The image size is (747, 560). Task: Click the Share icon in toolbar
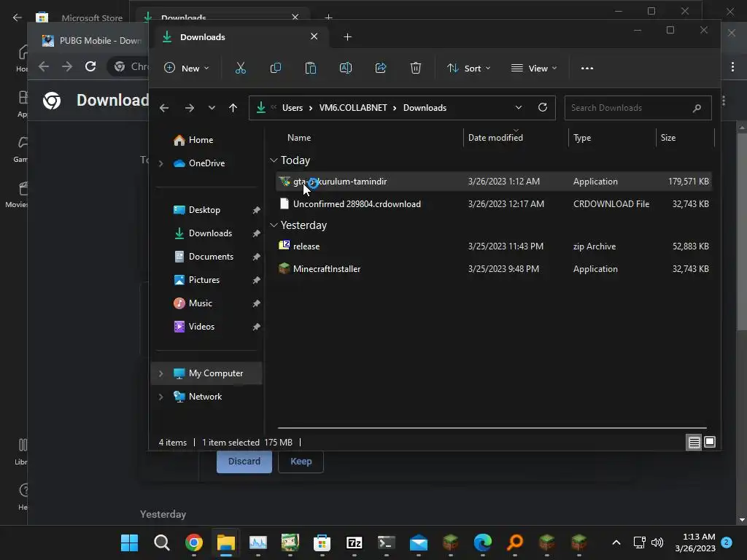click(381, 68)
